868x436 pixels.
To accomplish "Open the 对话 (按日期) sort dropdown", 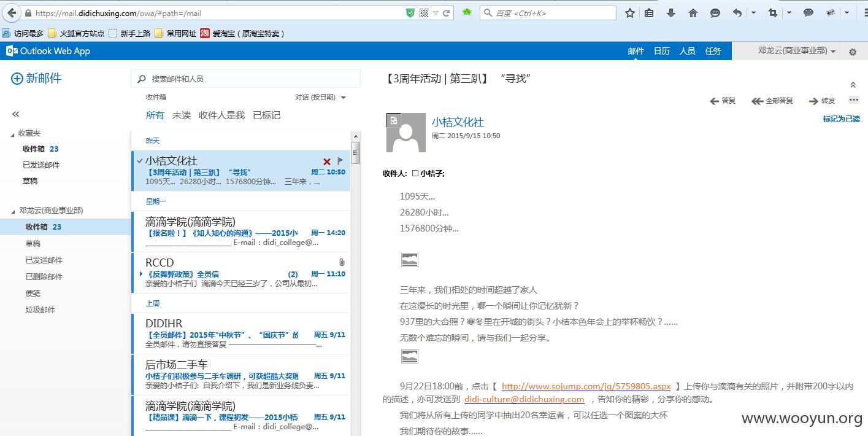I will tap(320, 97).
